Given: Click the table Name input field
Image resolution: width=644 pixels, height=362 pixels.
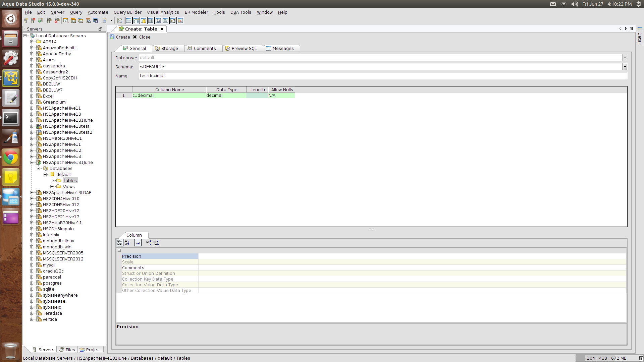Looking at the screenshot, I should [382, 76].
